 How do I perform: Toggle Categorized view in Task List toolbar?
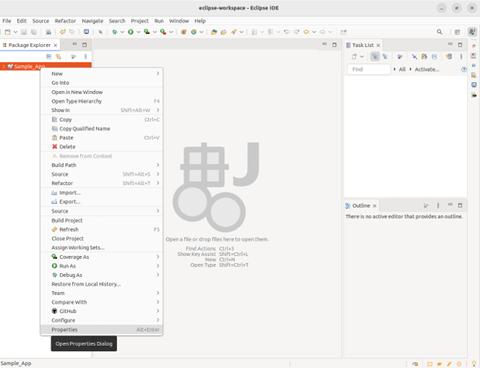pyautogui.click(x=375, y=57)
